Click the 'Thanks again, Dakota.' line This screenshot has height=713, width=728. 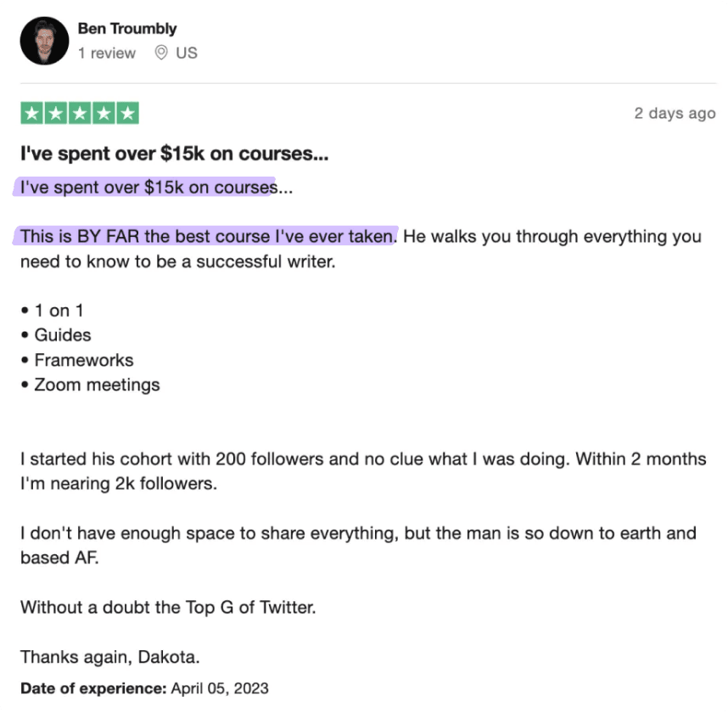(x=110, y=657)
